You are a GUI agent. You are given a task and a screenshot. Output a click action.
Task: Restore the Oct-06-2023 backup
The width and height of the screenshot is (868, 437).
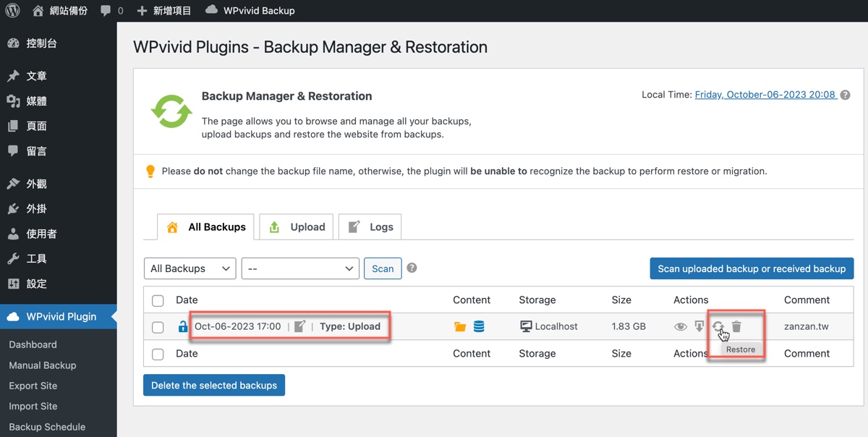pyautogui.click(x=718, y=327)
